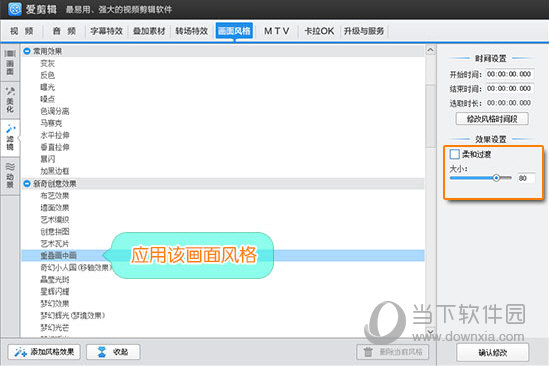
Task: Click the 选取时长 time field
Action: [509, 103]
